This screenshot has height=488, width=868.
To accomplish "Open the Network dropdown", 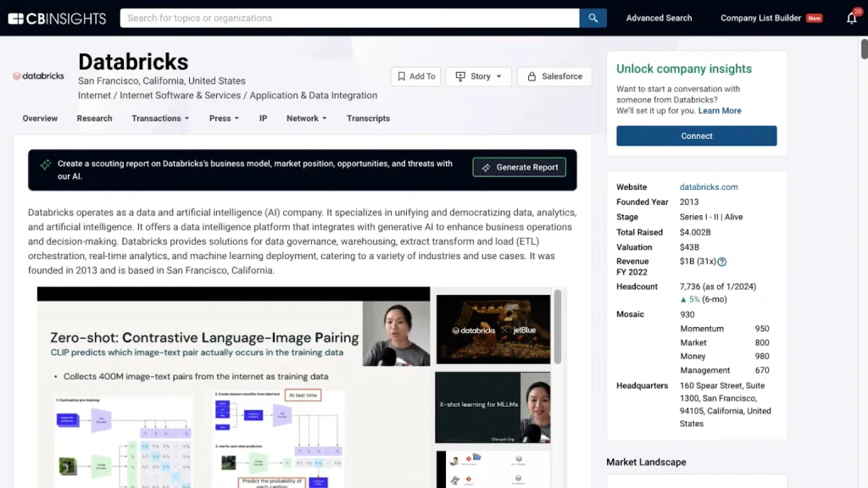I will [x=306, y=119].
